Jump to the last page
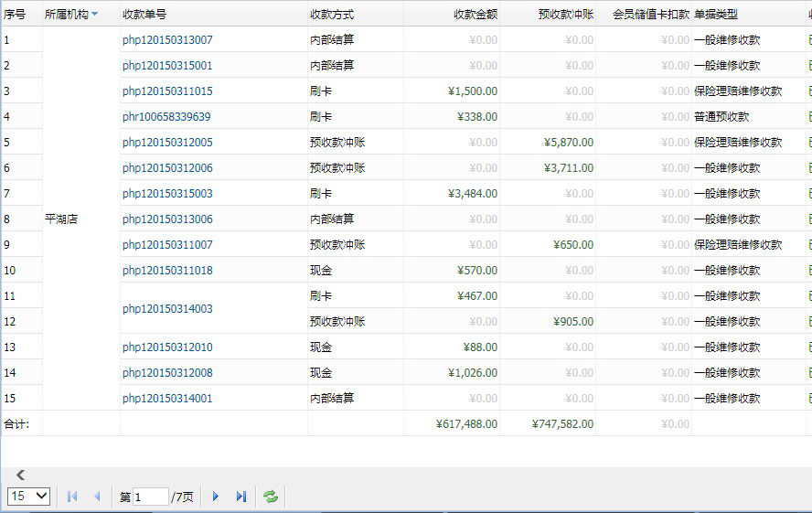 (x=241, y=497)
